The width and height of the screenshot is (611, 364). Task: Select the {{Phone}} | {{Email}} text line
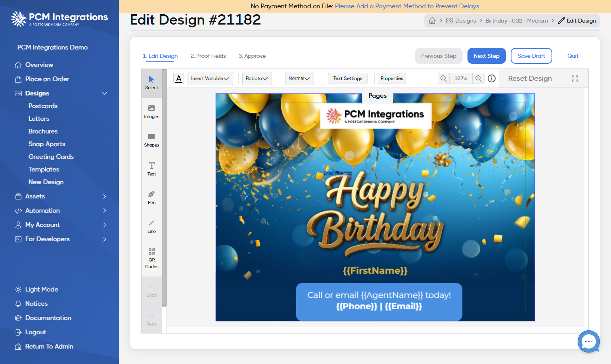click(x=379, y=306)
